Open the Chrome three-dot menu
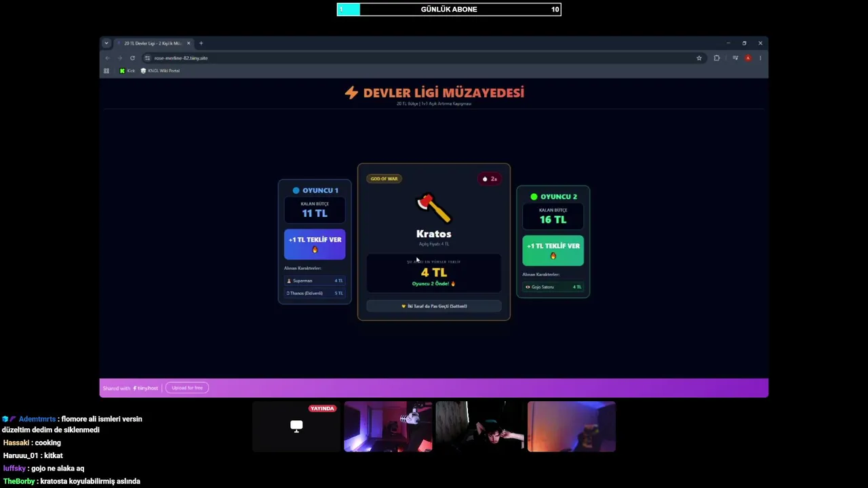 pos(760,58)
